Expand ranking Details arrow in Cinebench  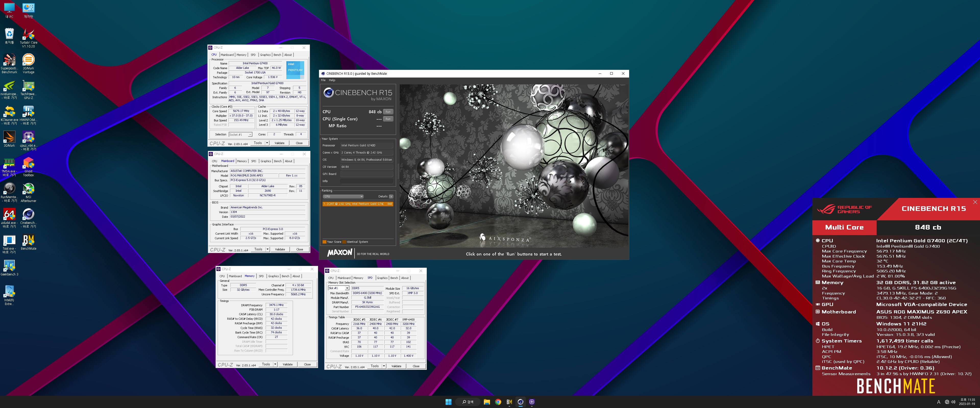[391, 197]
